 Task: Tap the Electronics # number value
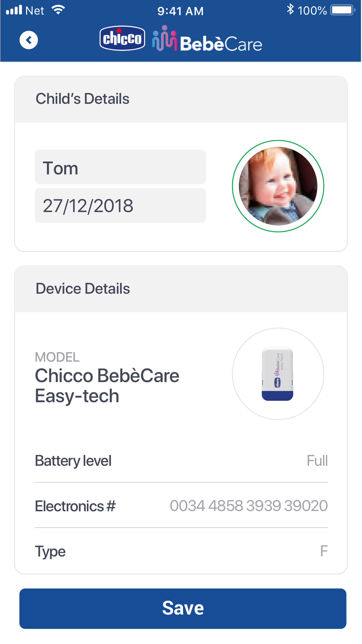click(x=249, y=506)
